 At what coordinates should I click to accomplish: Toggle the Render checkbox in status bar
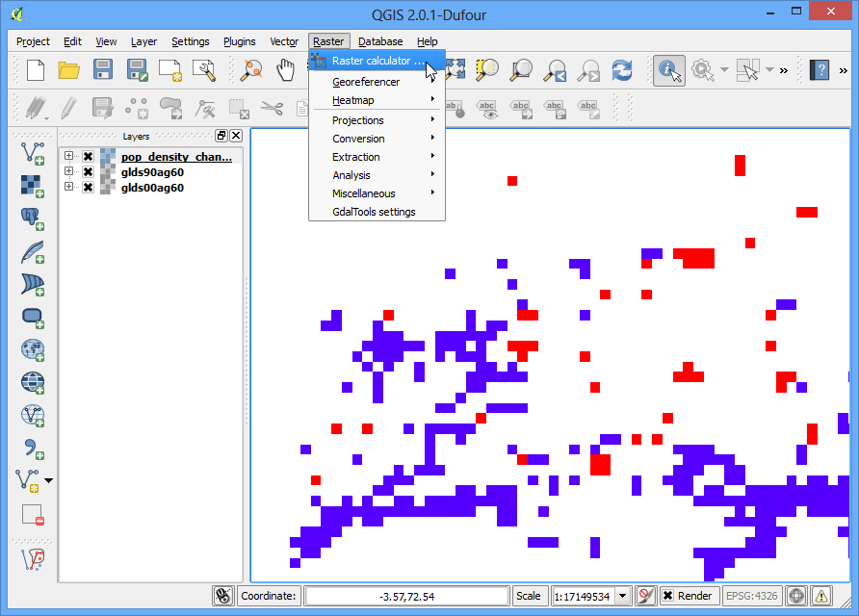pos(667,596)
